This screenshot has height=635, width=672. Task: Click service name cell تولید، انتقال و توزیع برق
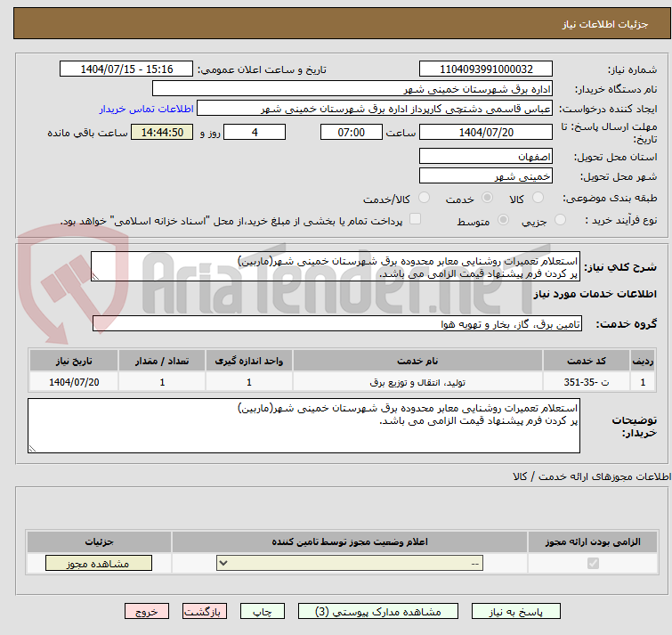click(x=417, y=382)
